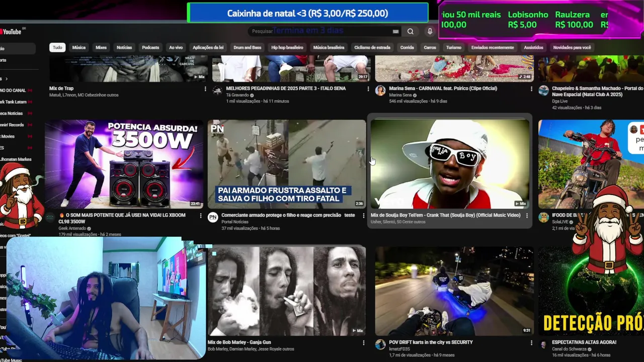Activate voice search microphone
This screenshot has width=644, height=362.
pyautogui.click(x=430, y=31)
